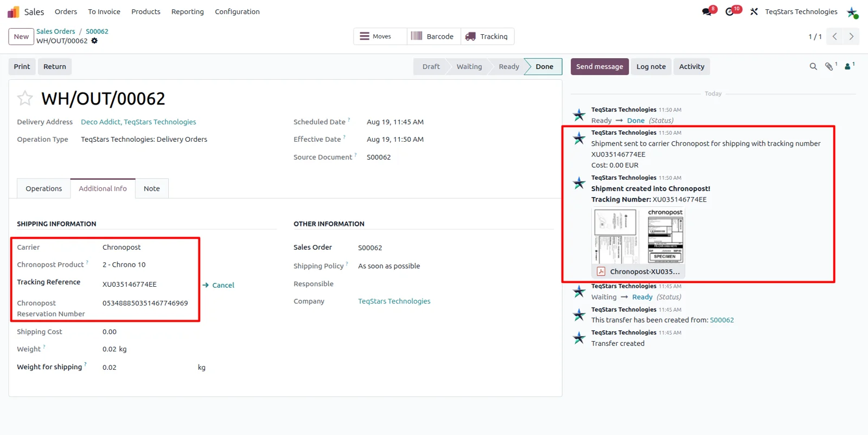Screen dimensions: 868x435
Task: Select the Done status stage
Action: [544, 66]
